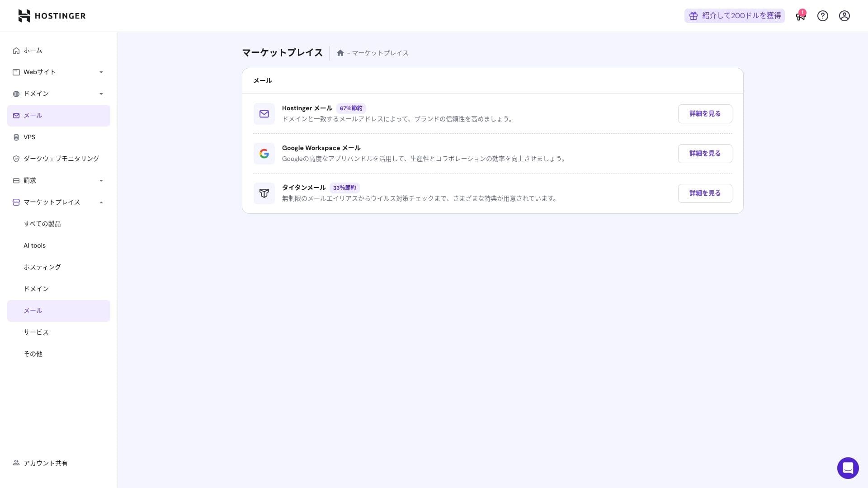Open the live chat bubble

click(848, 468)
